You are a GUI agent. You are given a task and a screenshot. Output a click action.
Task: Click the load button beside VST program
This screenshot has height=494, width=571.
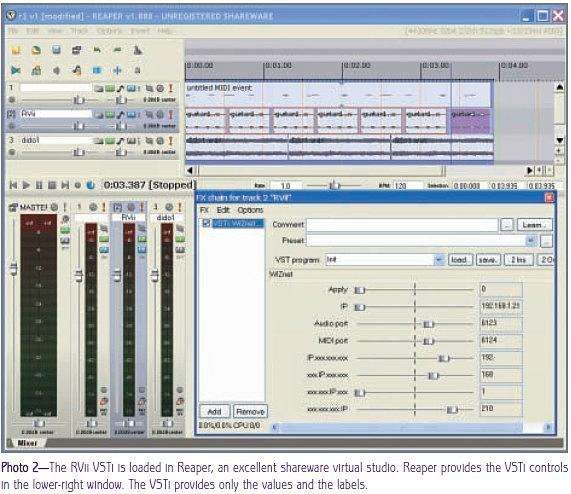[460, 260]
